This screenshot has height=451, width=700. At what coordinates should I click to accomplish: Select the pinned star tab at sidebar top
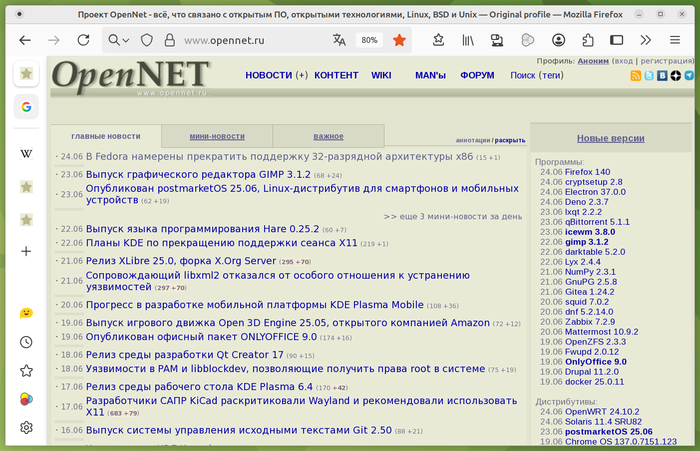26,73
